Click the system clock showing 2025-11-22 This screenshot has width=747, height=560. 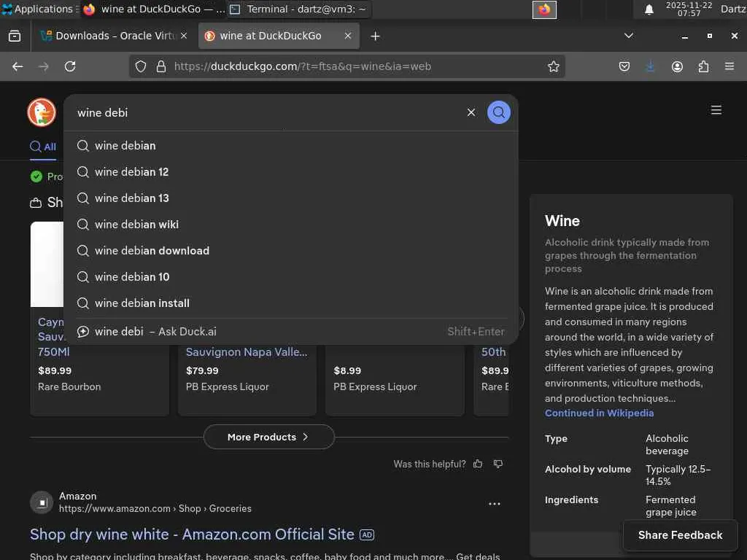coord(689,9)
